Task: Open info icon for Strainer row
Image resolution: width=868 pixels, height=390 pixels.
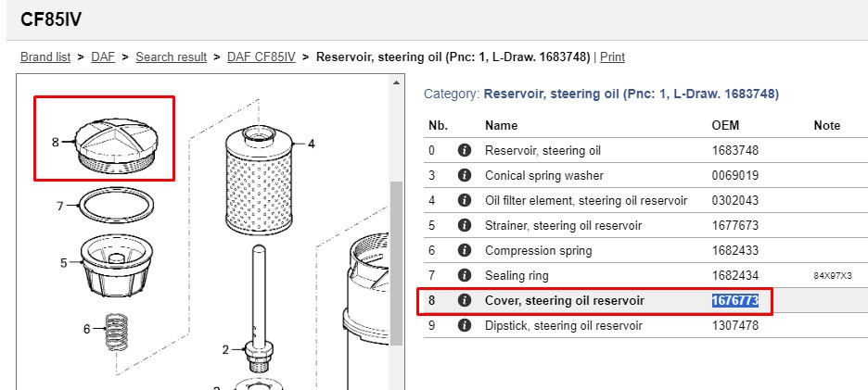Action: click(465, 225)
